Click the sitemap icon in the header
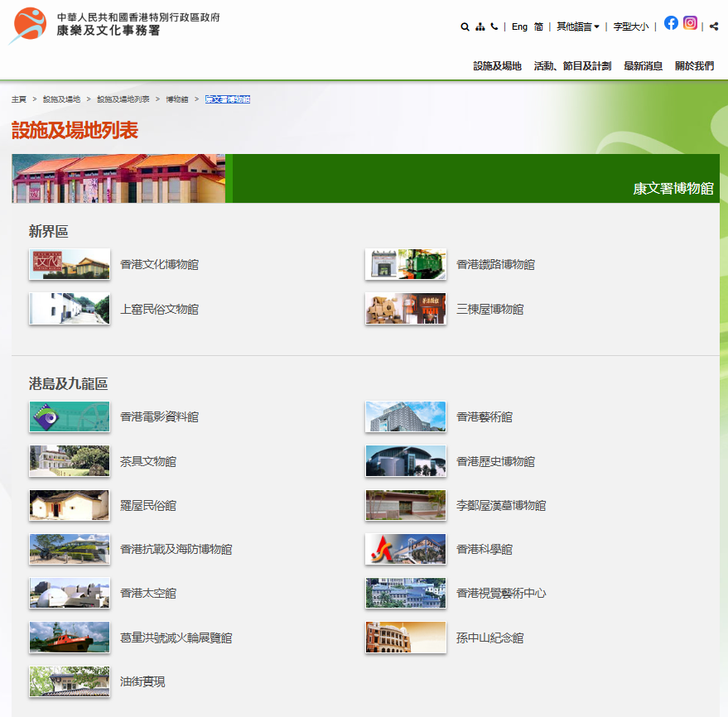 click(480, 26)
